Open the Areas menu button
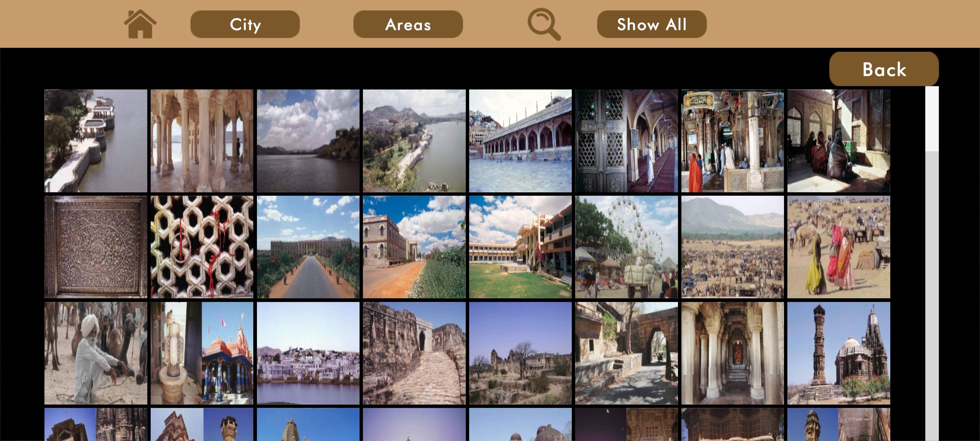This screenshot has width=980, height=441. [408, 24]
